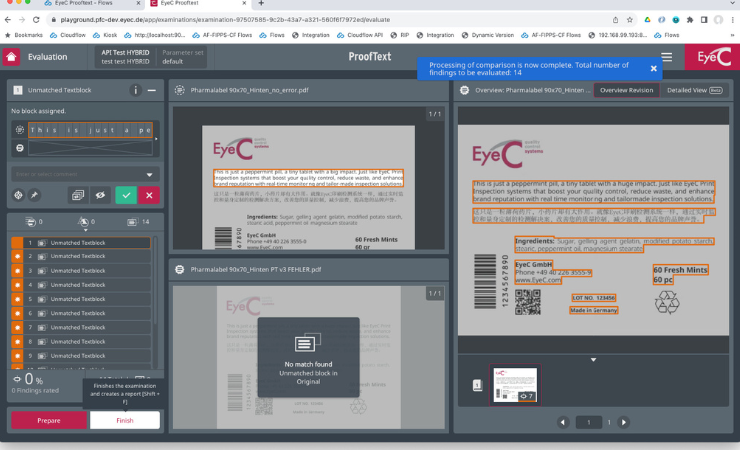
Task: Click the page list icon beside thumbnail
Action: point(477,385)
